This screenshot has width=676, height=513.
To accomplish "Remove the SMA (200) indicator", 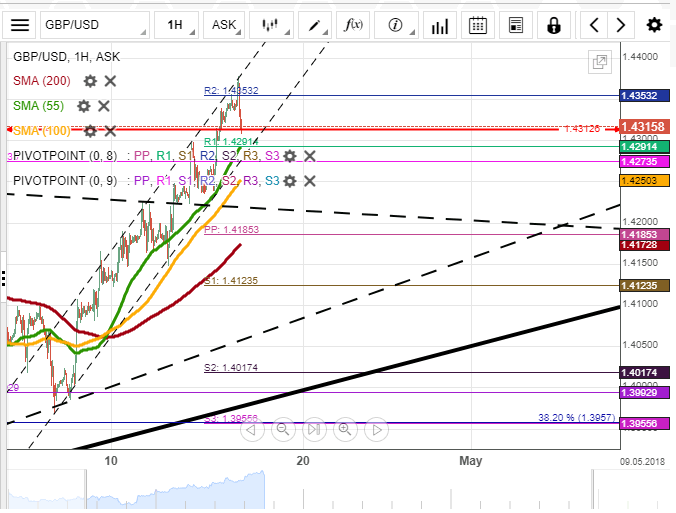I will pos(110,81).
